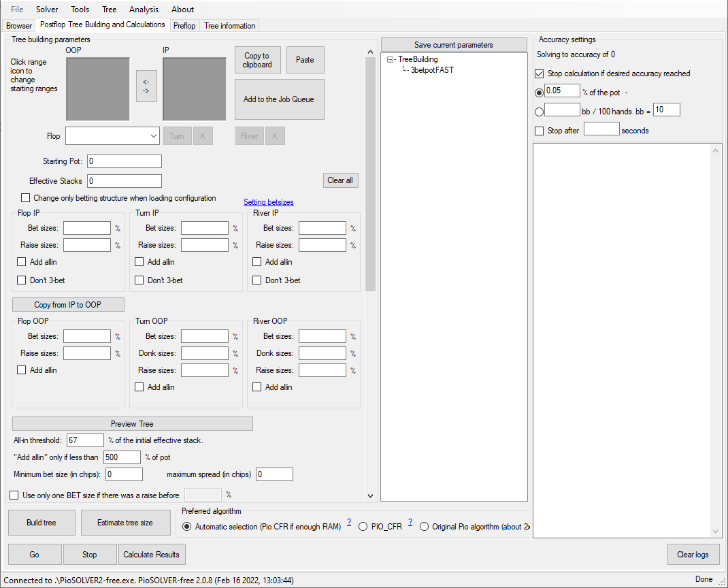Open the Setting betsizes link

pyautogui.click(x=269, y=202)
